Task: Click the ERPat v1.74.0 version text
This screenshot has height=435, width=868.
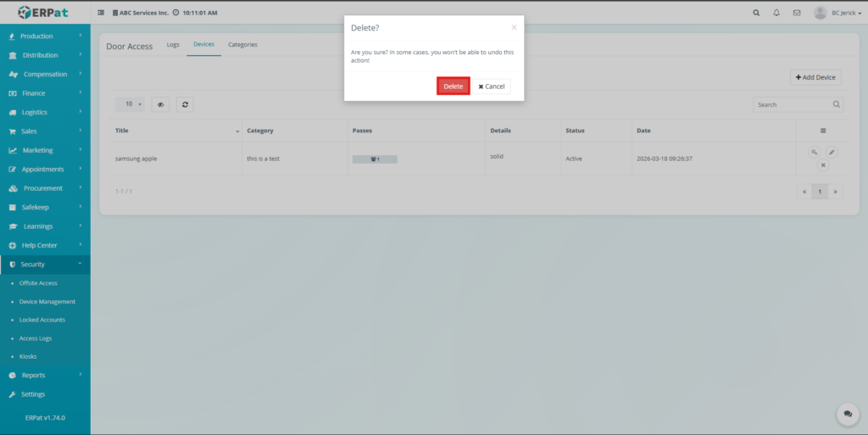Action: click(45, 418)
